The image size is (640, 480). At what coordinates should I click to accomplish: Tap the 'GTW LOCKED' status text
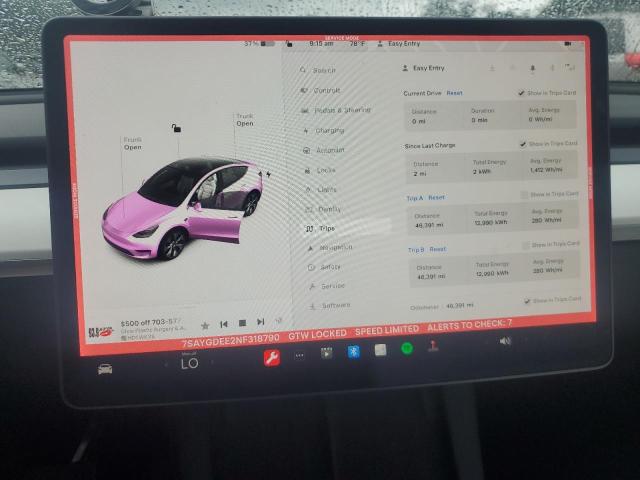coord(317,335)
